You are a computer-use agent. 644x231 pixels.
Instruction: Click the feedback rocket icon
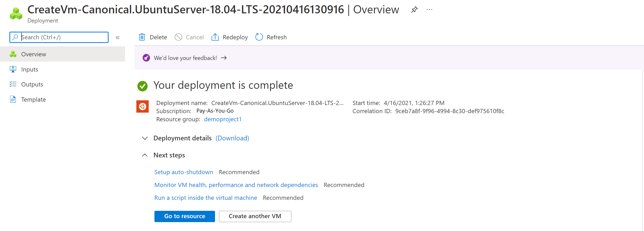[146, 58]
